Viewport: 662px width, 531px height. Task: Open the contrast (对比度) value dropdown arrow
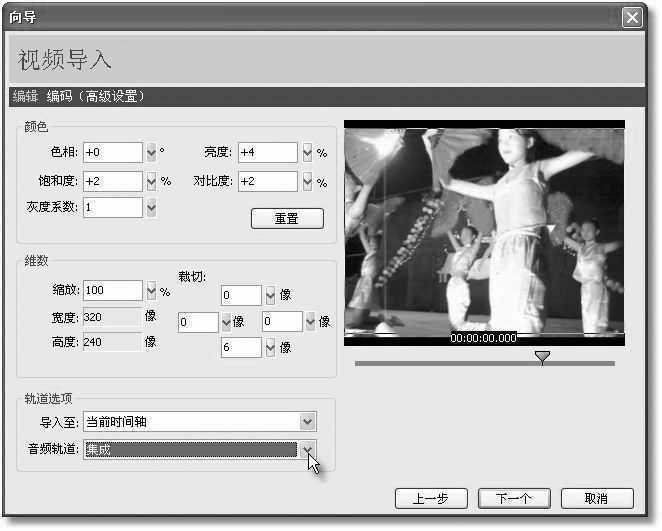coord(307,182)
